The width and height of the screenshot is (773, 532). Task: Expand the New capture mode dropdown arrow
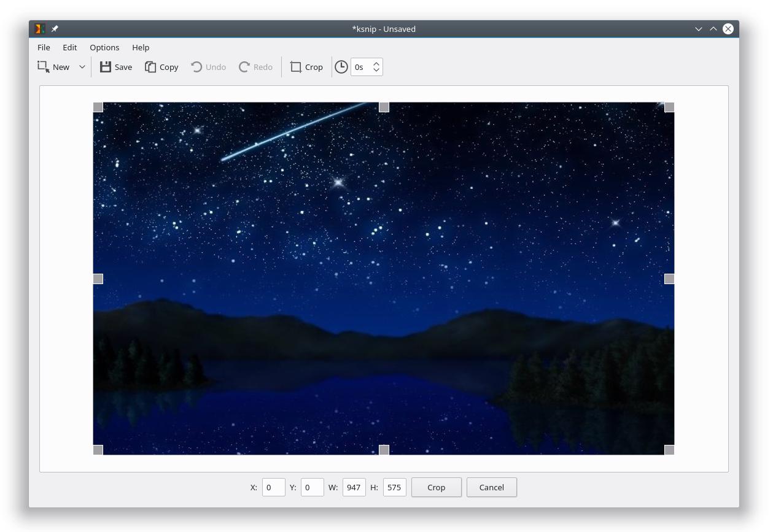pos(82,67)
